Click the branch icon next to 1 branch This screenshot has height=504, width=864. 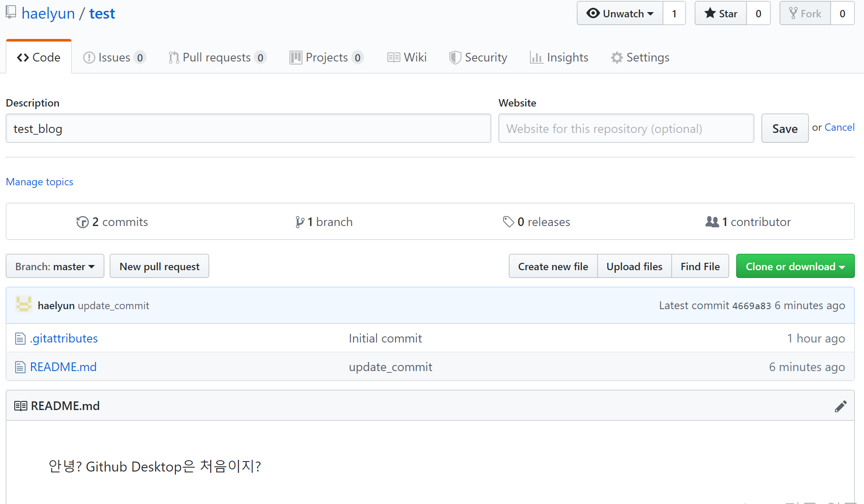pyautogui.click(x=299, y=222)
